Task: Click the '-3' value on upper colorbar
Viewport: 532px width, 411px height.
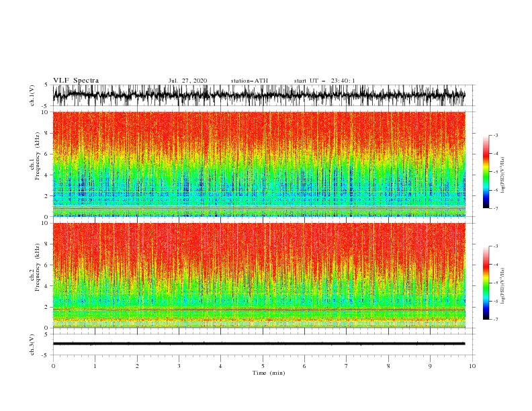Action: coord(495,135)
